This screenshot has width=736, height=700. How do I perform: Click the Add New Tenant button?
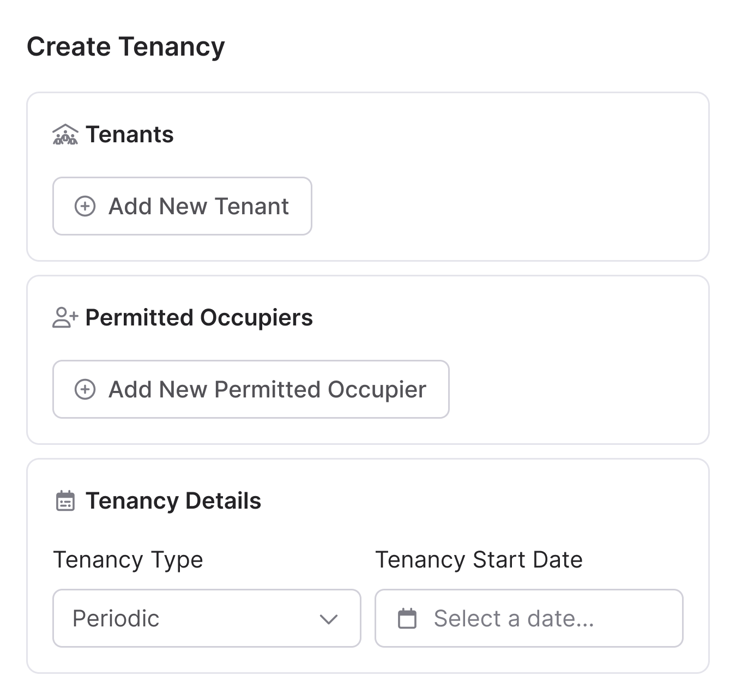(x=182, y=207)
